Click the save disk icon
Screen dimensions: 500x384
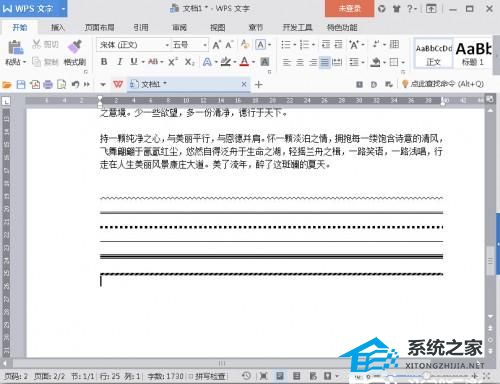pyautogui.click(x=21, y=85)
